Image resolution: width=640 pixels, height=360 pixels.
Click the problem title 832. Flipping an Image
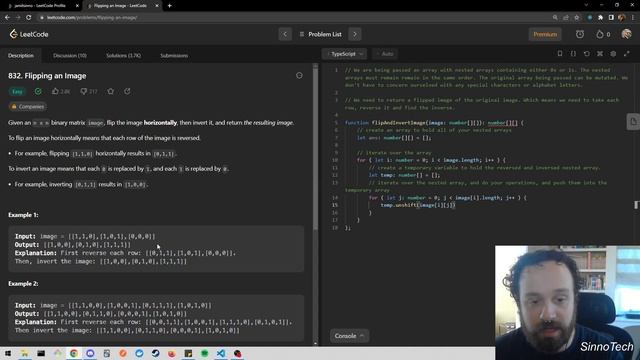[x=47, y=76]
